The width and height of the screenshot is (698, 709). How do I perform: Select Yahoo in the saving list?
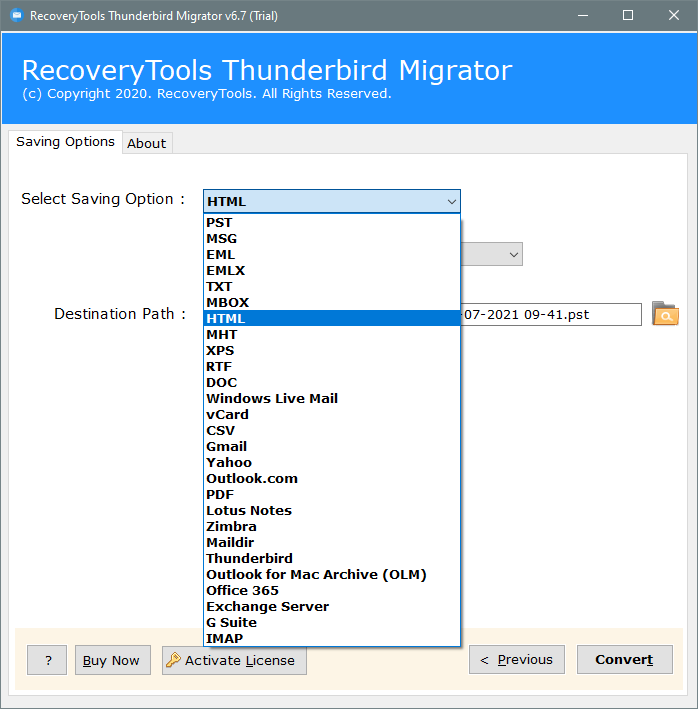point(332,463)
